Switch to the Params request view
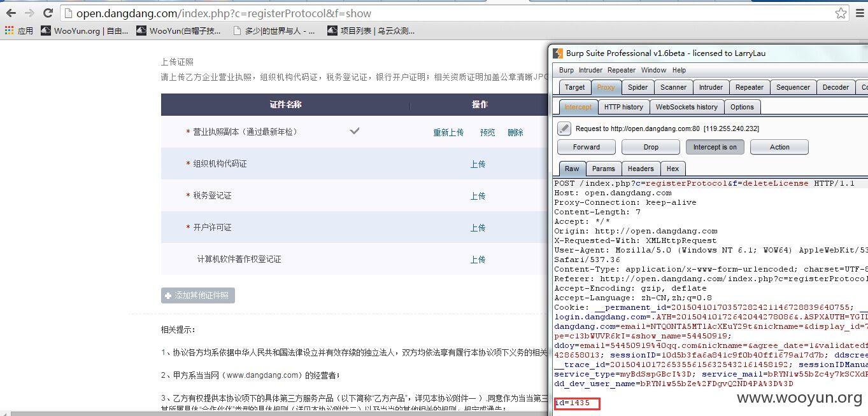This screenshot has width=868, height=416. click(603, 169)
